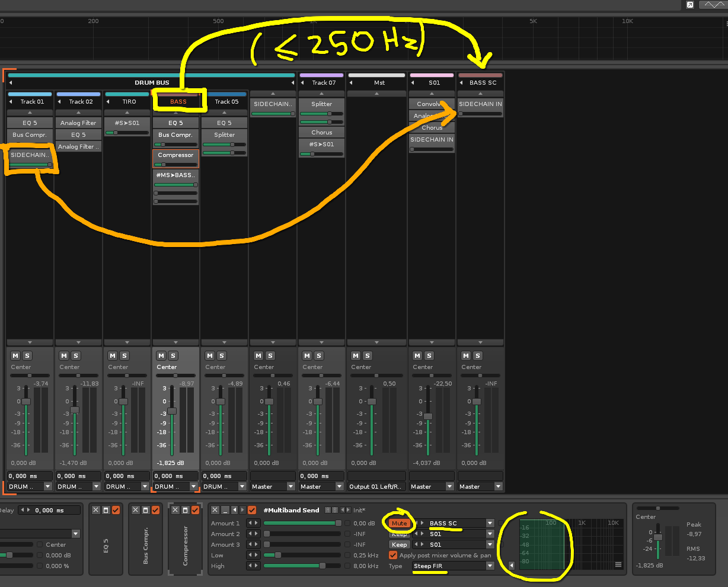Select the DRUM BUS group header
Screen dimensions: 728x587
[x=152, y=83]
